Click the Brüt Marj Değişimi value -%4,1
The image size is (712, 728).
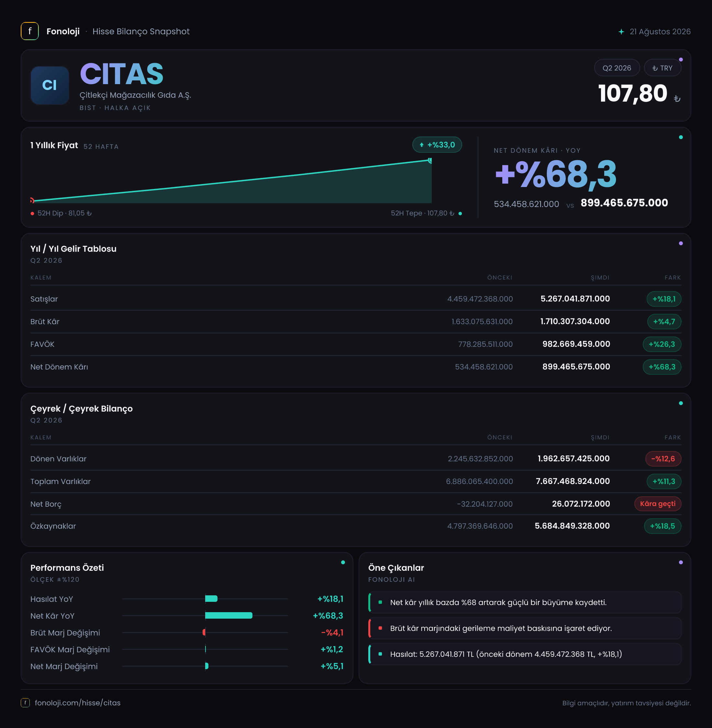[332, 633]
